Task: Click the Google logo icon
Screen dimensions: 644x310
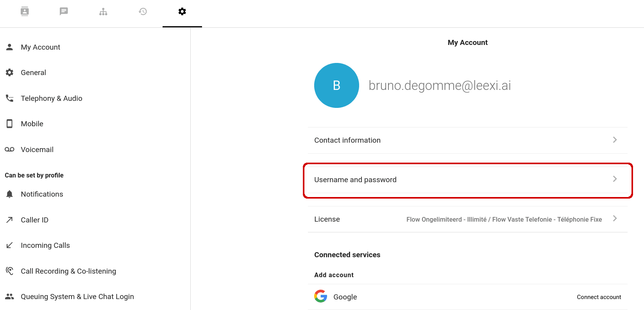Action: 320,296
